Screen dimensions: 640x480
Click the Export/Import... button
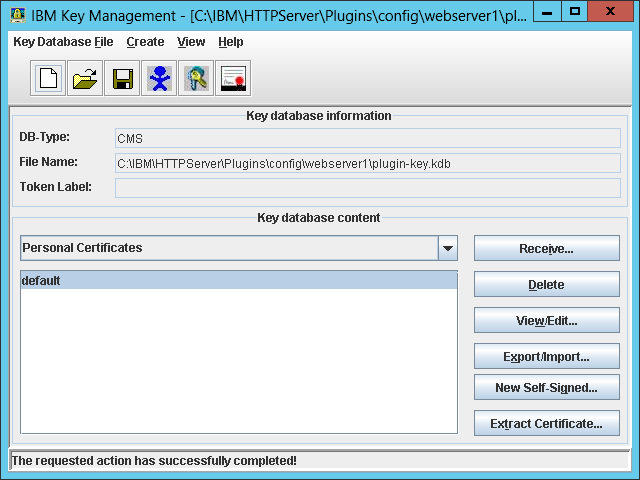(x=546, y=357)
